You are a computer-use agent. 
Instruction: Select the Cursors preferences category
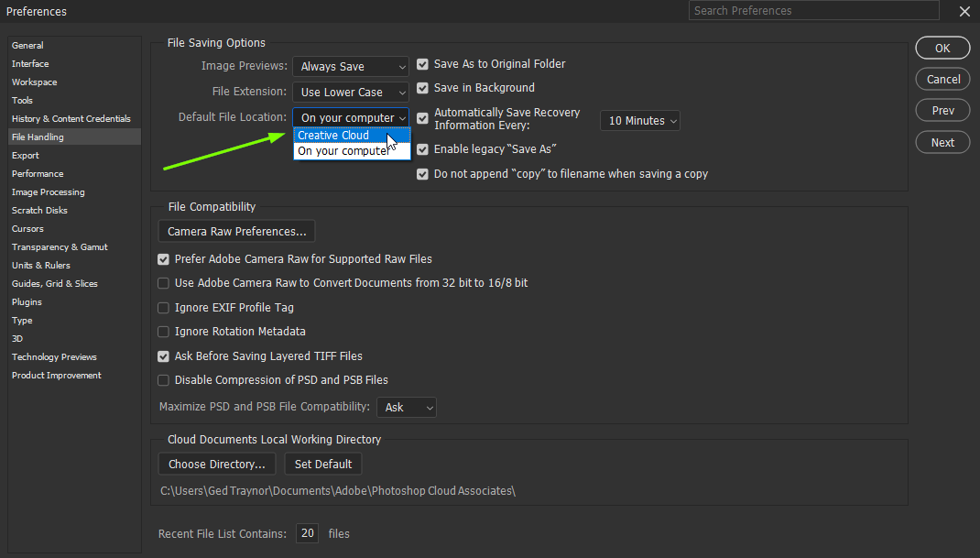pos(27,228)
